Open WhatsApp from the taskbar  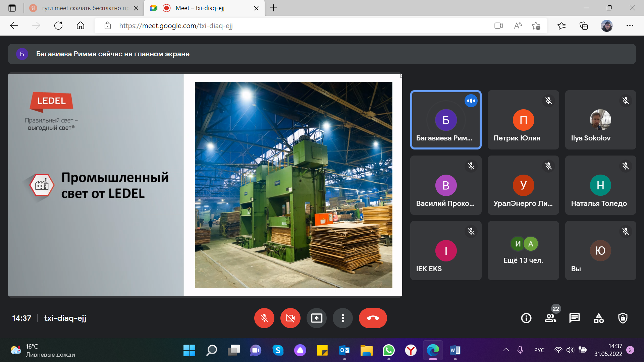(x=388, y=350)
